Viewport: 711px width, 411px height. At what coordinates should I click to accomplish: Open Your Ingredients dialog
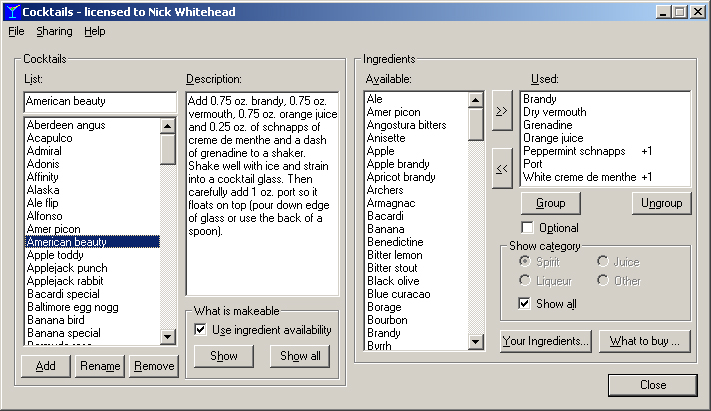545,341
